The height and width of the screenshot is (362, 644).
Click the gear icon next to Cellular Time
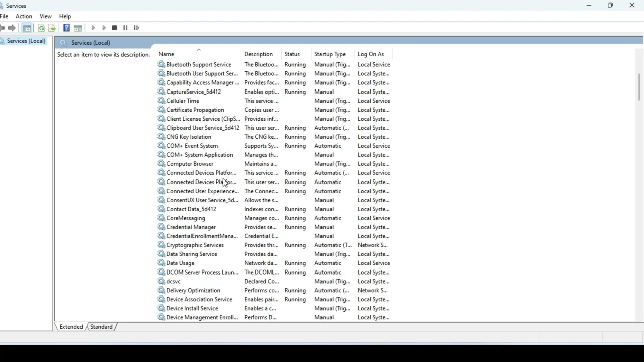[161, 101]
